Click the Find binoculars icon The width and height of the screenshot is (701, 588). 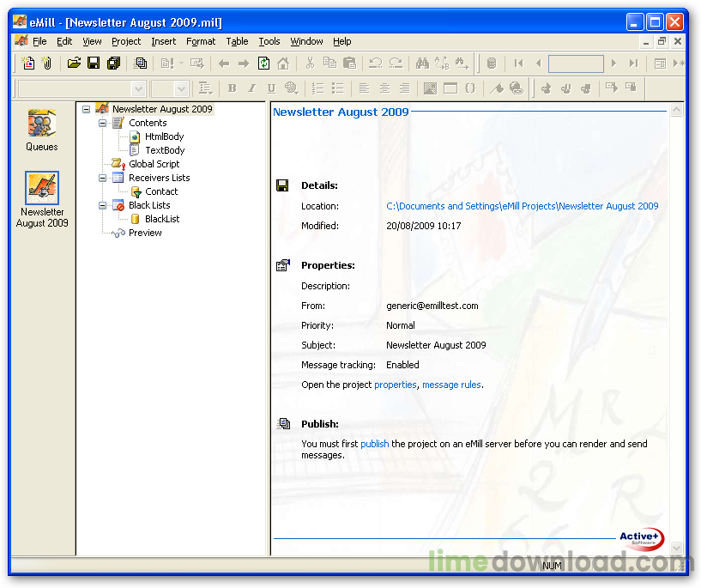tap(422, 64)
